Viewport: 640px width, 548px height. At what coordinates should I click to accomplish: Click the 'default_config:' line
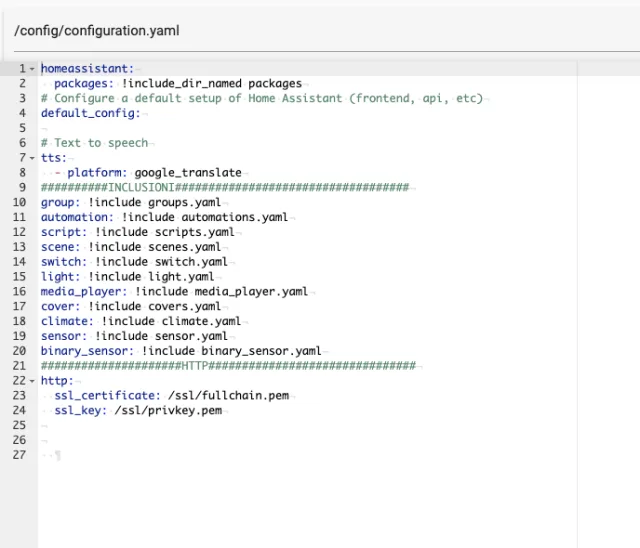91,113
